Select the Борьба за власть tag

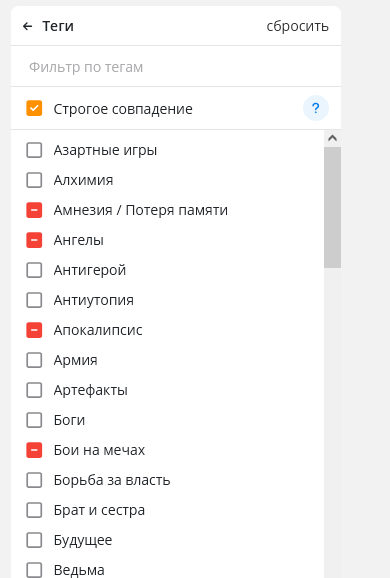(x=34, y=480)
